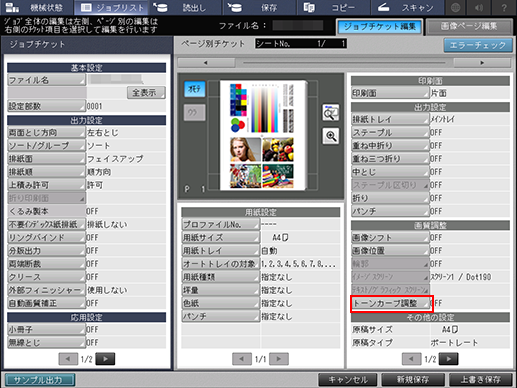Click the preview magnifier with page icon
Image resolution: width=517 pixels, height=388 pixels.
pos(331,112)
